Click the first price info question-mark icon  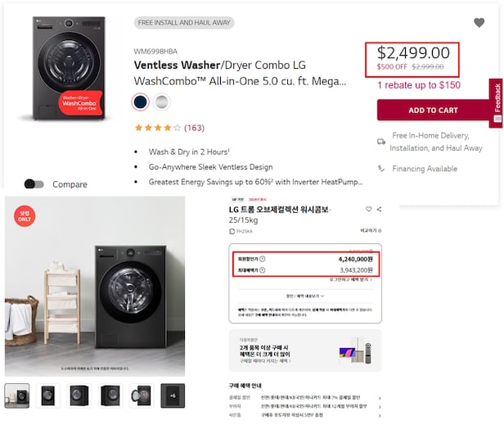pyautogui.click(x=262, y=259)
